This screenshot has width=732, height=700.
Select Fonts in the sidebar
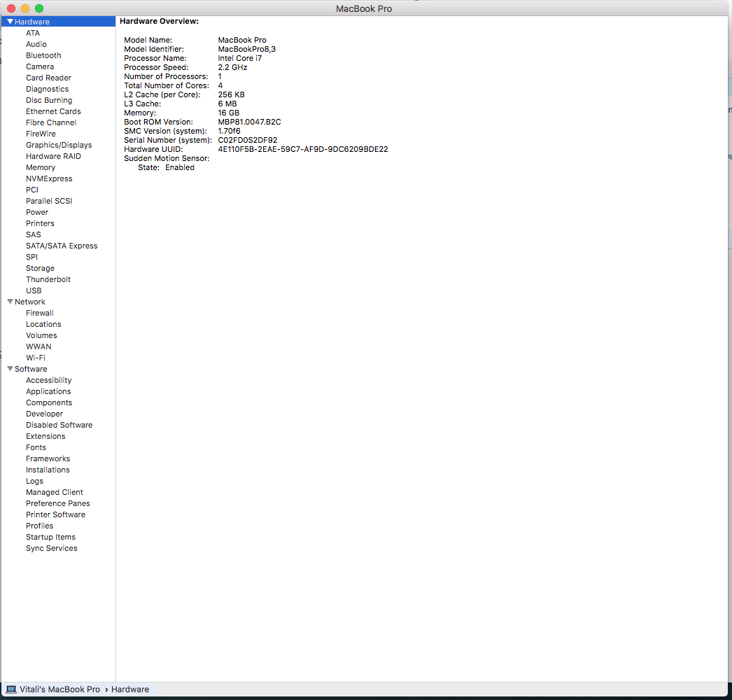pos(36,447)
